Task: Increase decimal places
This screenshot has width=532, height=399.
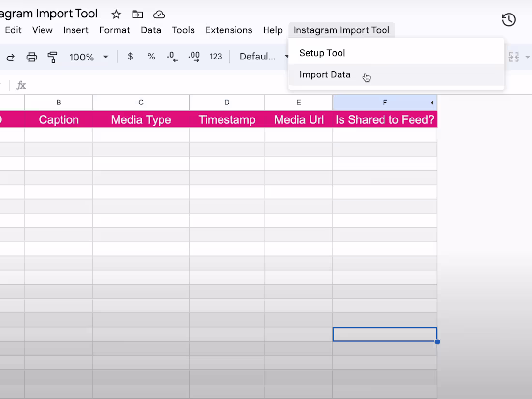Action: point(193,57)
